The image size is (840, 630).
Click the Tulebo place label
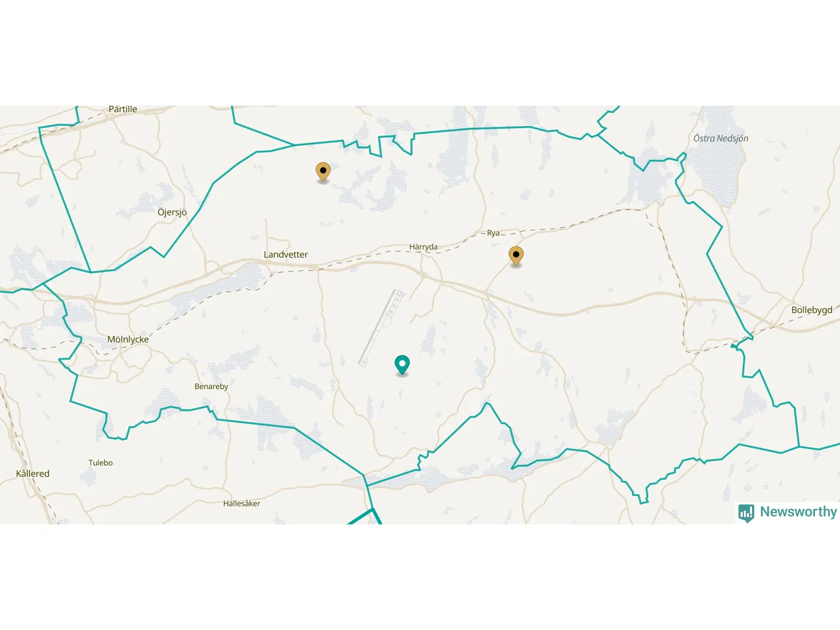click(x=100, y=463)
